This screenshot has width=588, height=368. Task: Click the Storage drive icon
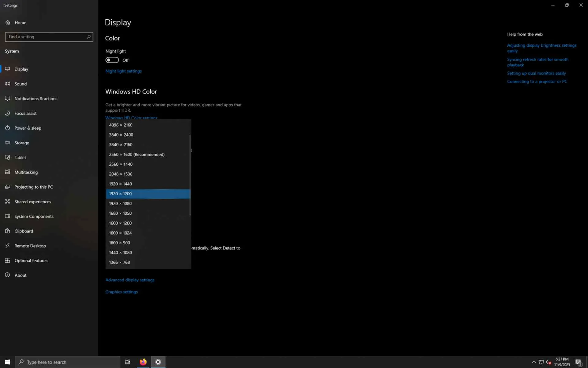tap(8, 143)
